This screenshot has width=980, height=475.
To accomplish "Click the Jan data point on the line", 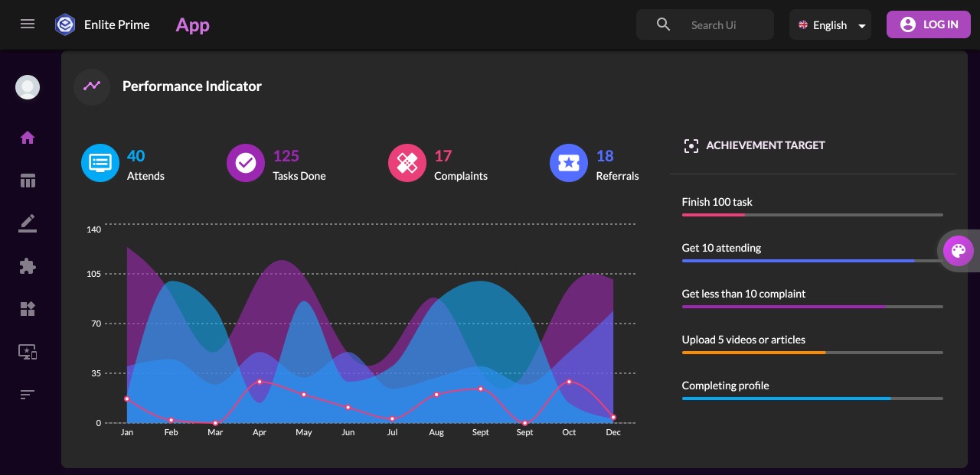I will [127, 399].
